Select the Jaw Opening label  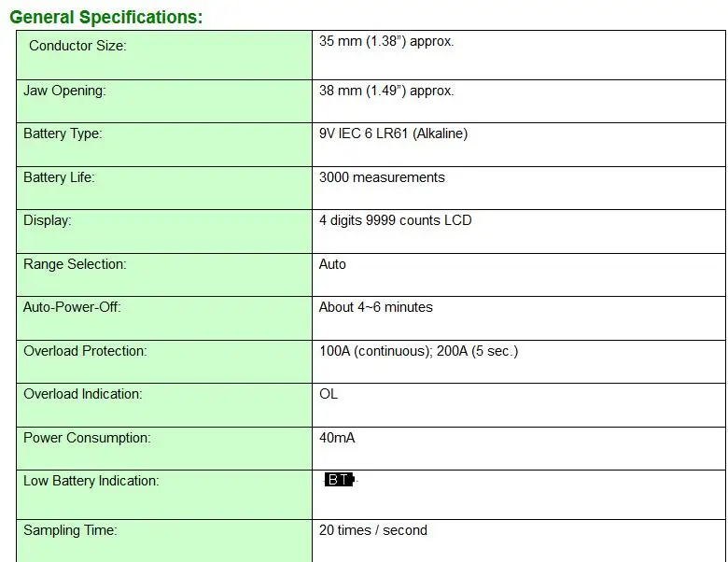64,91
